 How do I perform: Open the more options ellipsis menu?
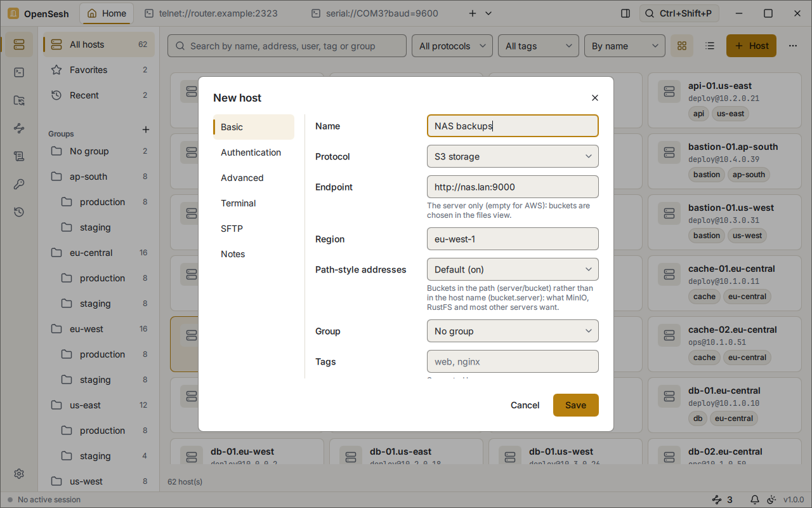(793, 46)
